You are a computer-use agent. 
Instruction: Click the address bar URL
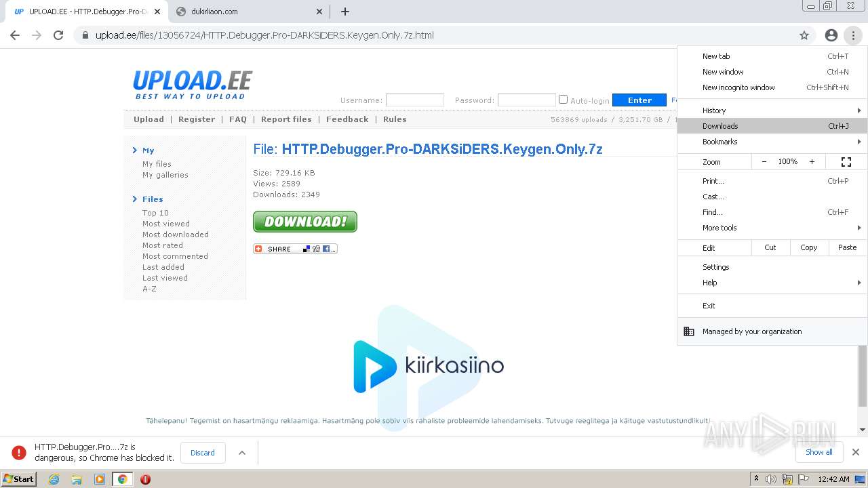264,35
